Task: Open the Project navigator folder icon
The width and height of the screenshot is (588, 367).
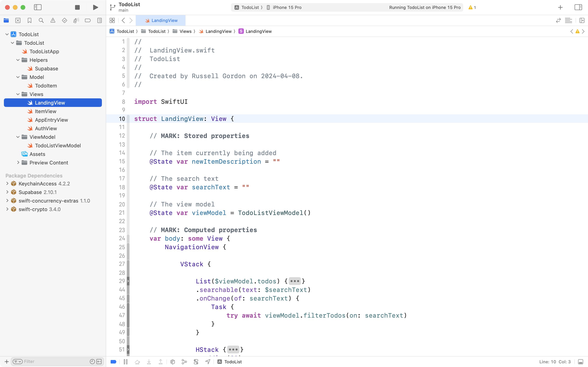Action: pyautogui.click(x=6, y=20)
